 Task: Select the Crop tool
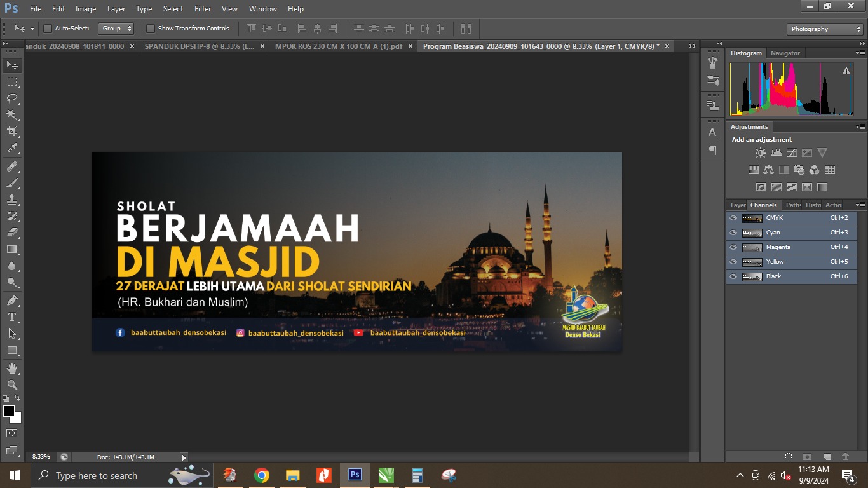(x=12, y=132)
